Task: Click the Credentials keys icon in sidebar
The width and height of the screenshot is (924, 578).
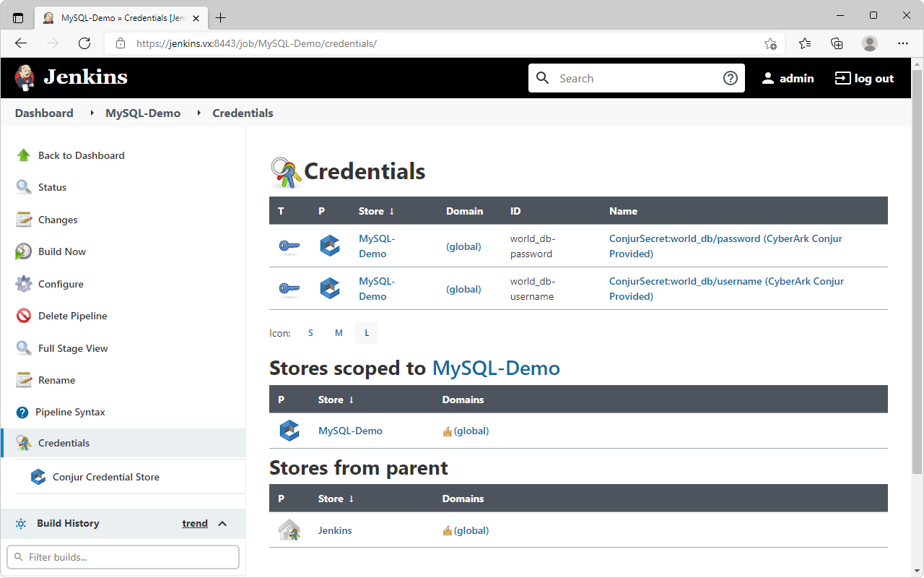Action: 24,443
